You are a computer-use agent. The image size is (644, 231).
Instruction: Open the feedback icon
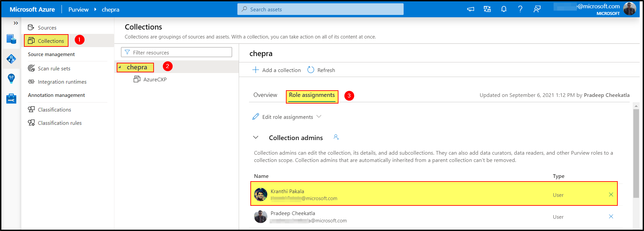[537, 9]
